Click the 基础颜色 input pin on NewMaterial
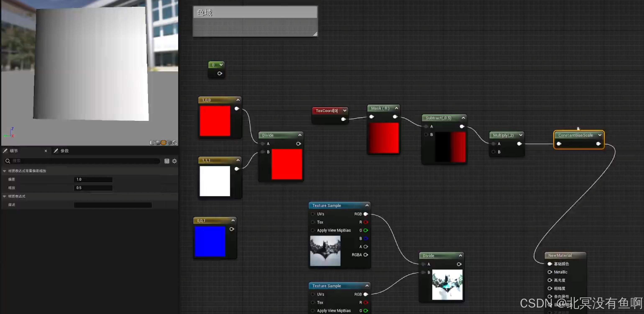The height and width of the screenshot is (314, 644). point(549,264)
